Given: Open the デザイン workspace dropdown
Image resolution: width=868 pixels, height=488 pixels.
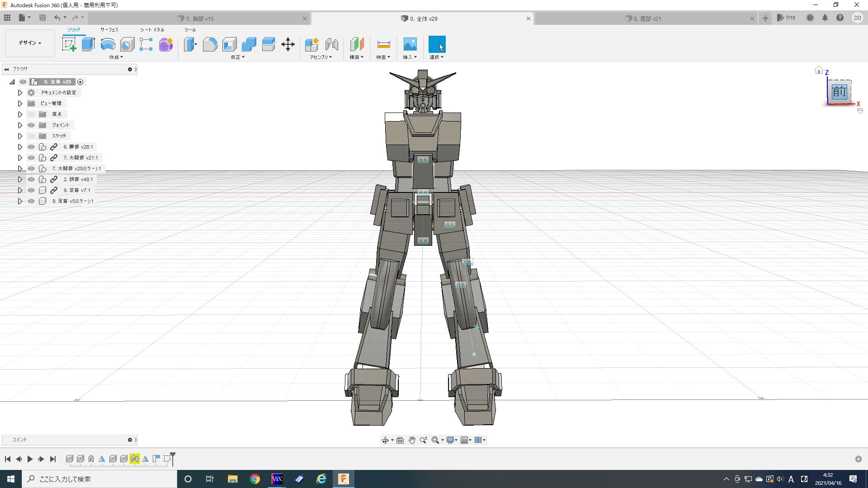Looking at the screenshot, I should [30, 43].
